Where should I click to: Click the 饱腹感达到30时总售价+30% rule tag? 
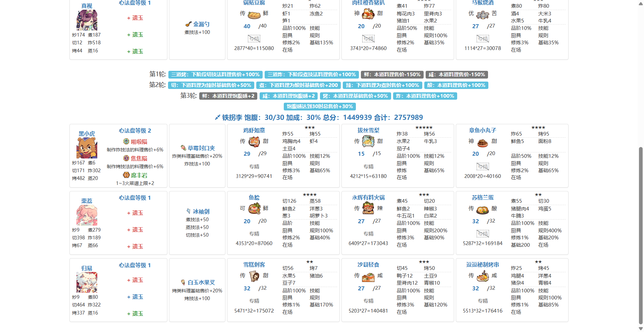click(320, 106)
